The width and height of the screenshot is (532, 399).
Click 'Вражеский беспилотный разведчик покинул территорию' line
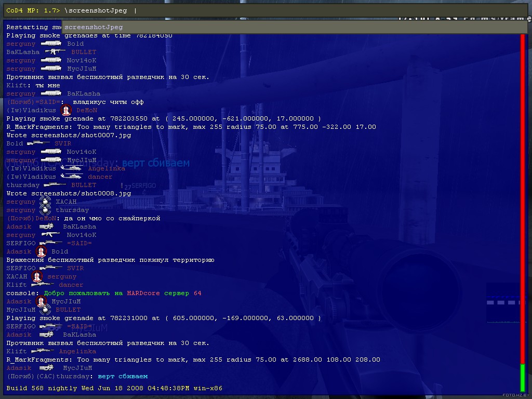[110, 260]
